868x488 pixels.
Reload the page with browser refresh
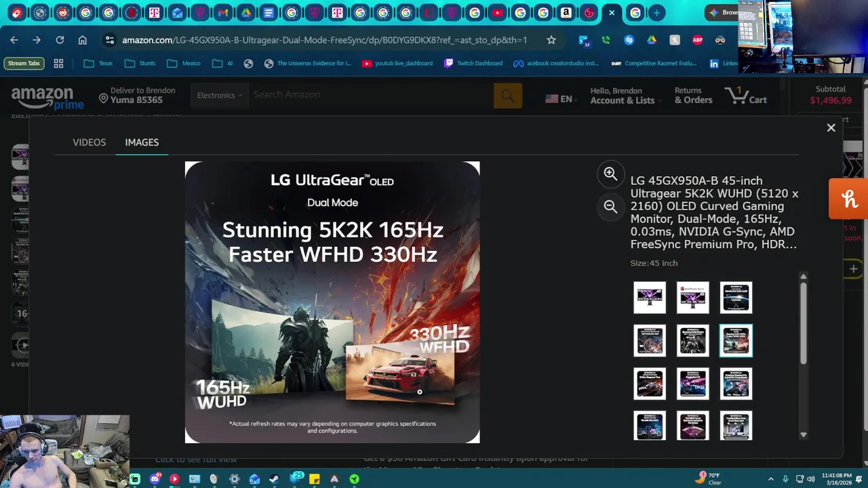click(x=60, y=40)
